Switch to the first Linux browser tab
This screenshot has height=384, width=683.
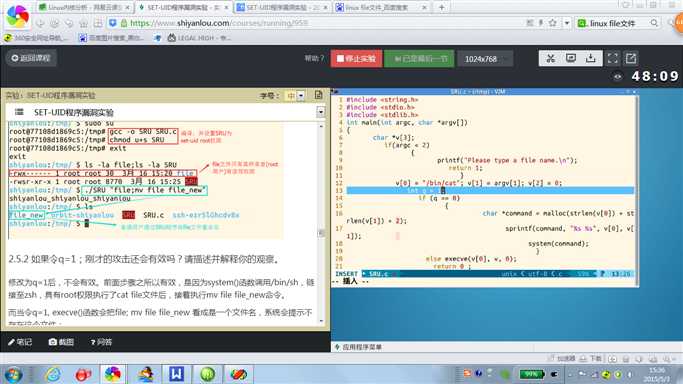point(84,7)
